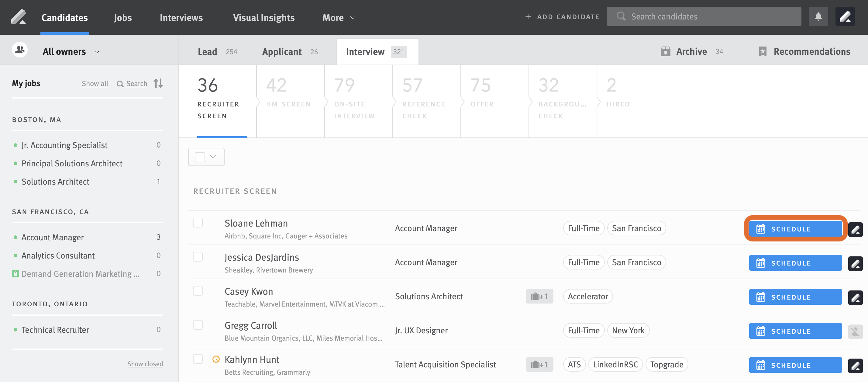Click the note compose icon in the top bar

846,16
